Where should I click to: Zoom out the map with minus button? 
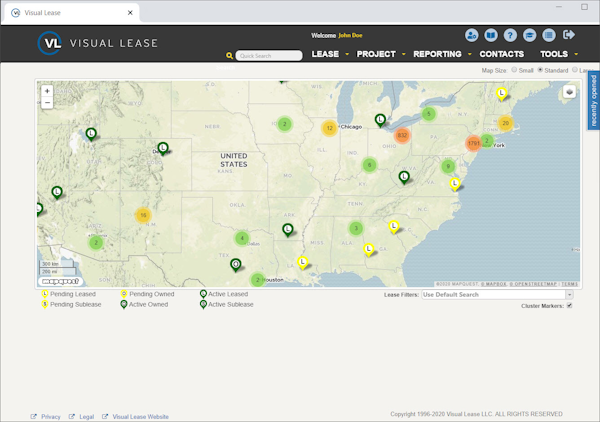[x=47, y=103]
